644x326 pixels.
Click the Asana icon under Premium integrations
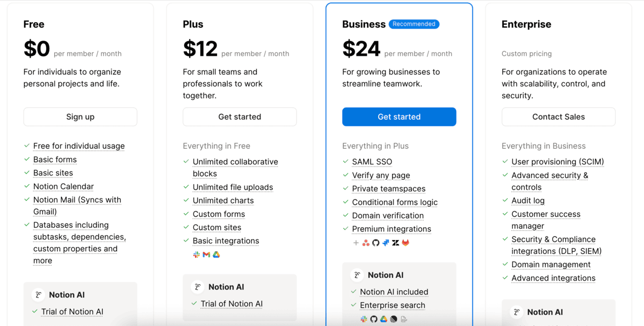[x=366, y=243]
